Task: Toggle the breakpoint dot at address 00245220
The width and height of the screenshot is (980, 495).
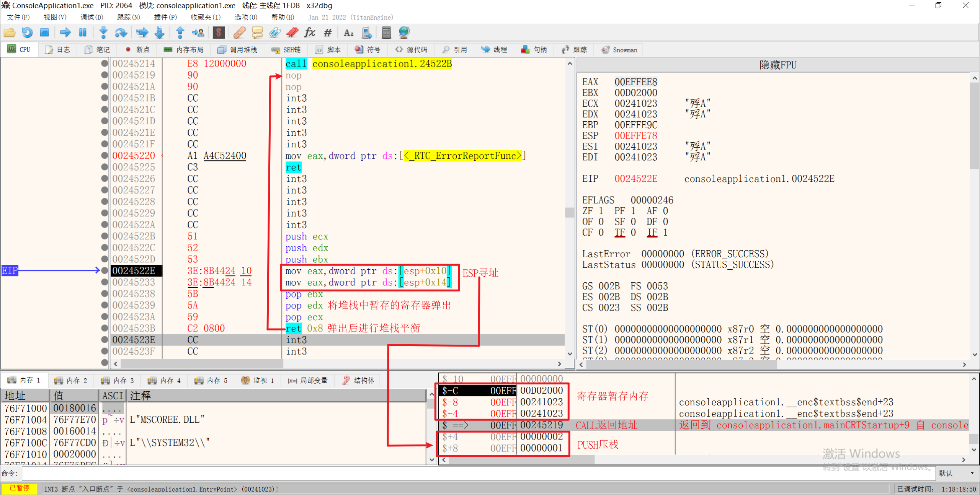Action: [104, 156]
